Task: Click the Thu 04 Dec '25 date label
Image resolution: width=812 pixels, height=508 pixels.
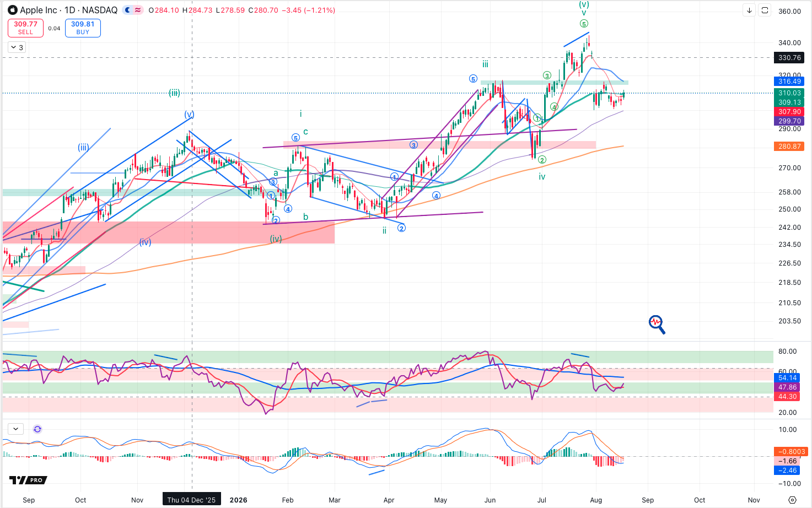Action: [x=191, y=500]
